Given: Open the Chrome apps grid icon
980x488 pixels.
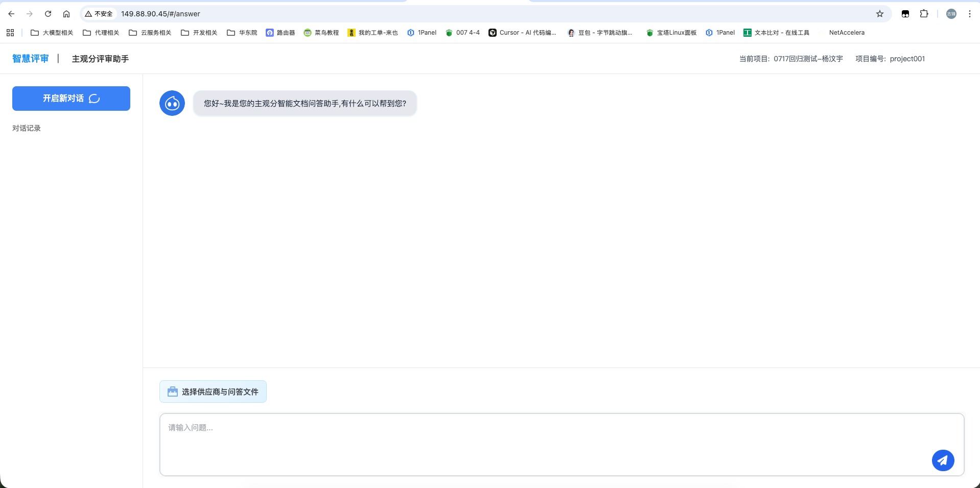Looking at the screenshot, I should click(10, 33).
